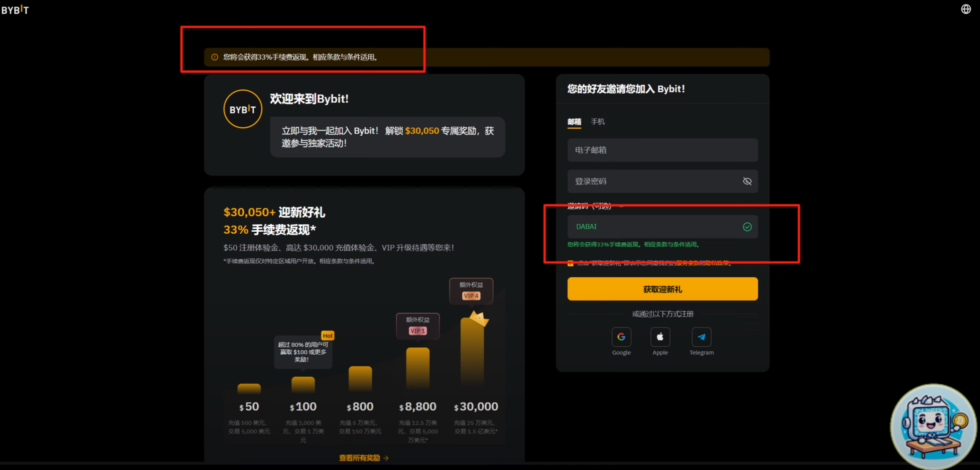Click the VIP 4 badge
980x470 pixels.
pyautogui.click(x=471, y=296)
